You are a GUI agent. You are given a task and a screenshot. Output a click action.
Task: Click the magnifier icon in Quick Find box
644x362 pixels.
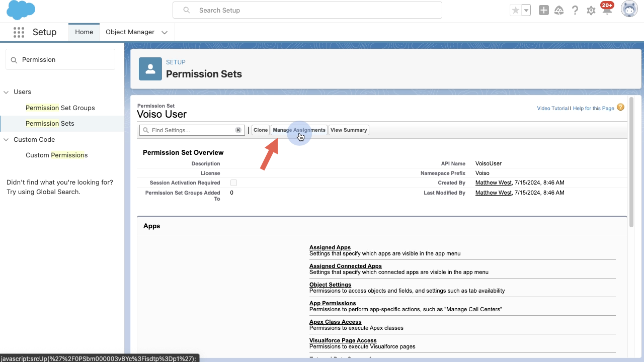click(14, 60)
